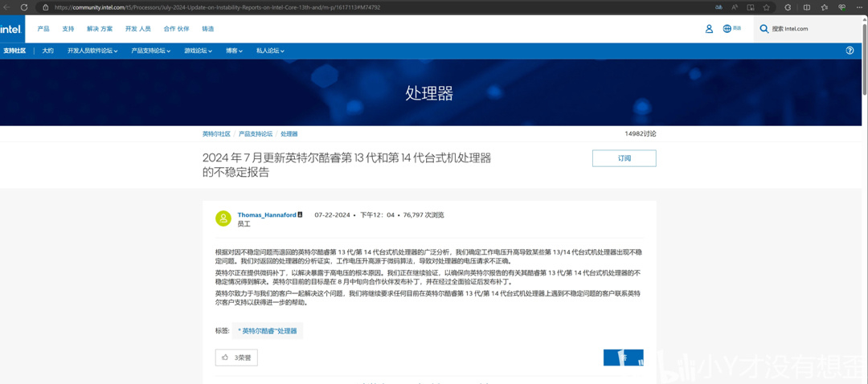The height and width of the screenshot is (384, 868).
Task: Open the help question mark icon
Action: coord(850,51)
